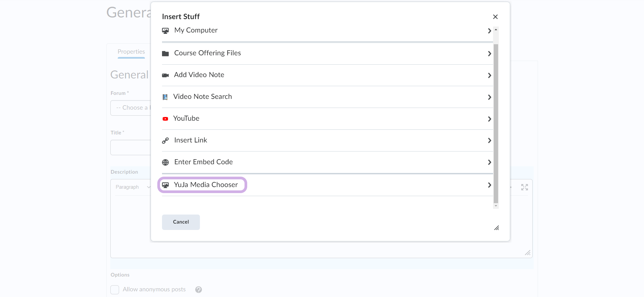The image size is (644, 297).
Task: Open help for anonymous posts option
Action: (199, 290)
